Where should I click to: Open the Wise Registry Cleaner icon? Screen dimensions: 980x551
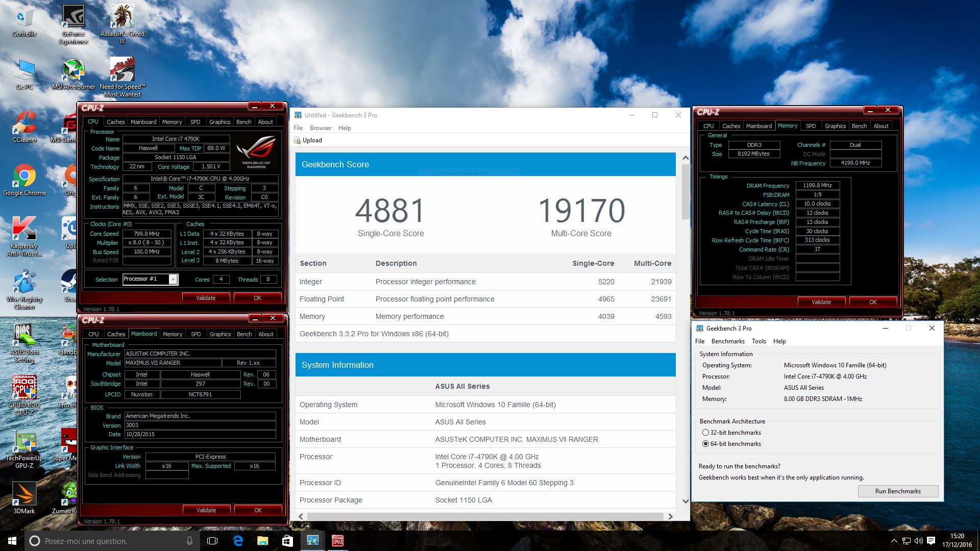tap(24, 289)
